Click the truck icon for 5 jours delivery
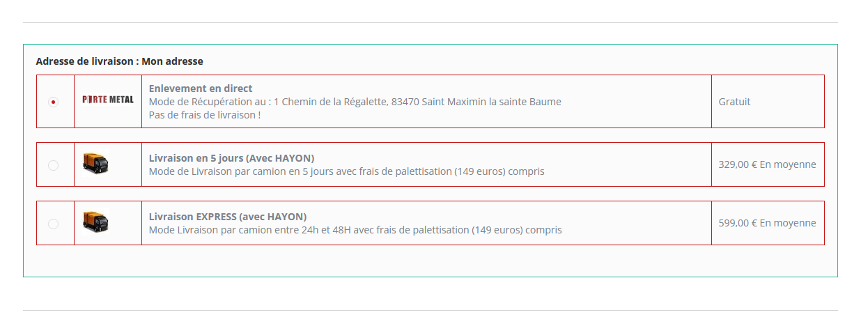The image size is (868, 324). pyautogui.click(x=95, y=164)
